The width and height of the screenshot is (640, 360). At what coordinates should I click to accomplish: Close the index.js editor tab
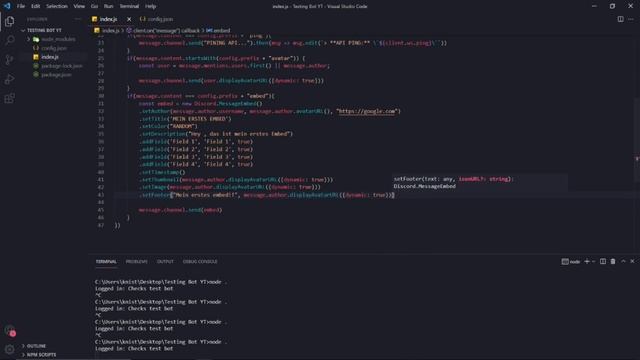129,19
